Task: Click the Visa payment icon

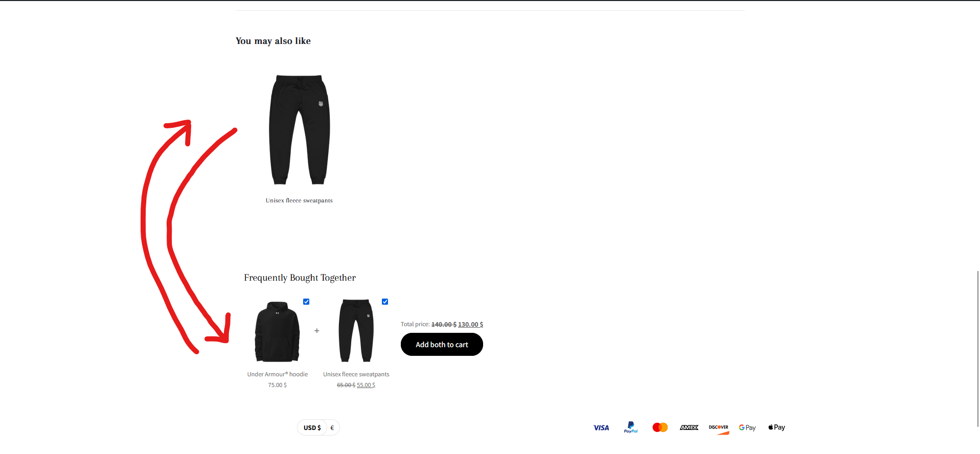Action: [601, 427]
